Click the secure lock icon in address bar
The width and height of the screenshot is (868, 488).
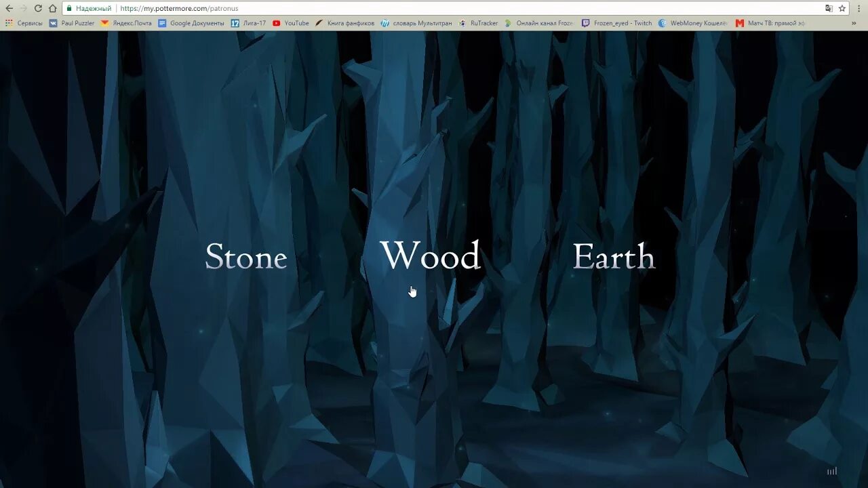[69, 8]
